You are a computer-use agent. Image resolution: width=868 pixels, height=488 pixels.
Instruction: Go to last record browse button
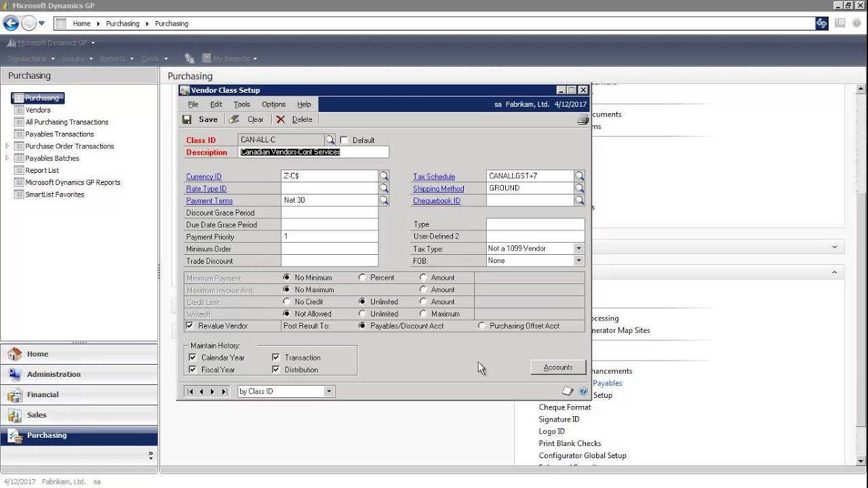tap(224, 391)
